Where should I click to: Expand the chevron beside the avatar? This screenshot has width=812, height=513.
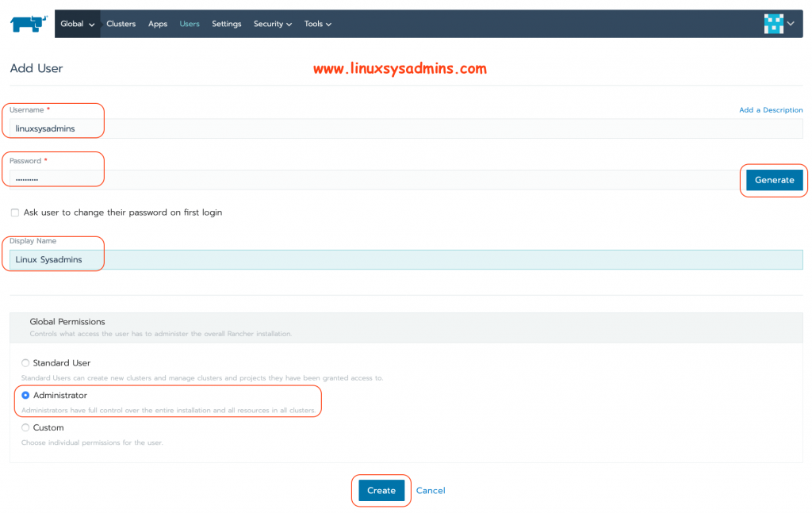pos(791,23)
